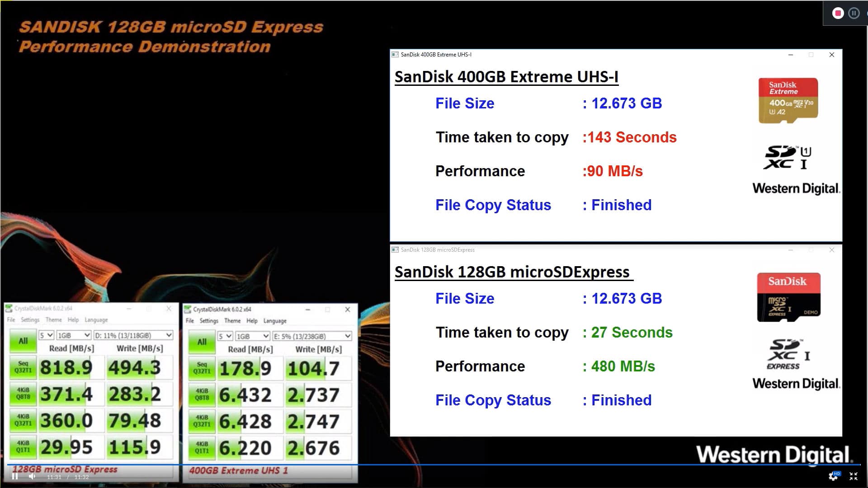Image resolution: width=868 pixels, height=488 pixels.
Task: Stop the screen recording with red button
Action: (x=838, y=13)
